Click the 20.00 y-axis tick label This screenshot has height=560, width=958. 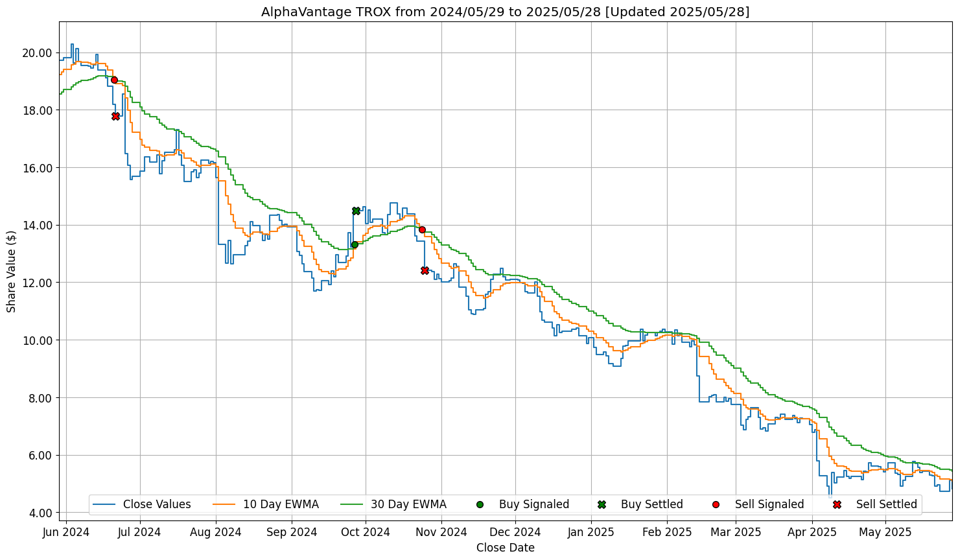pos(38,52)
